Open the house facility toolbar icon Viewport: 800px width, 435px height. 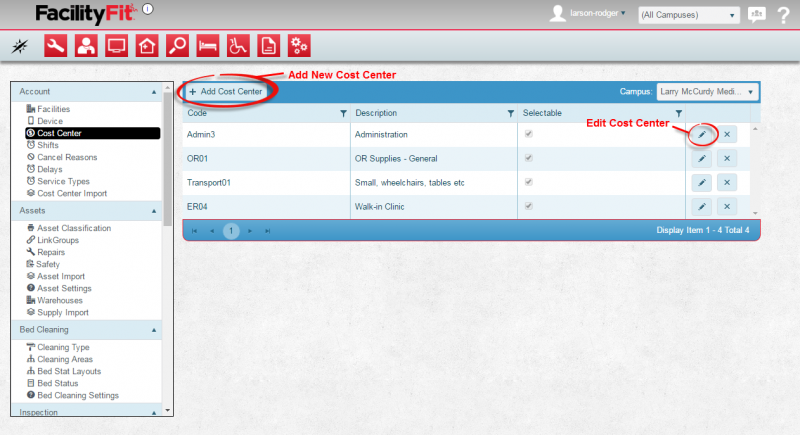point(147,46)
